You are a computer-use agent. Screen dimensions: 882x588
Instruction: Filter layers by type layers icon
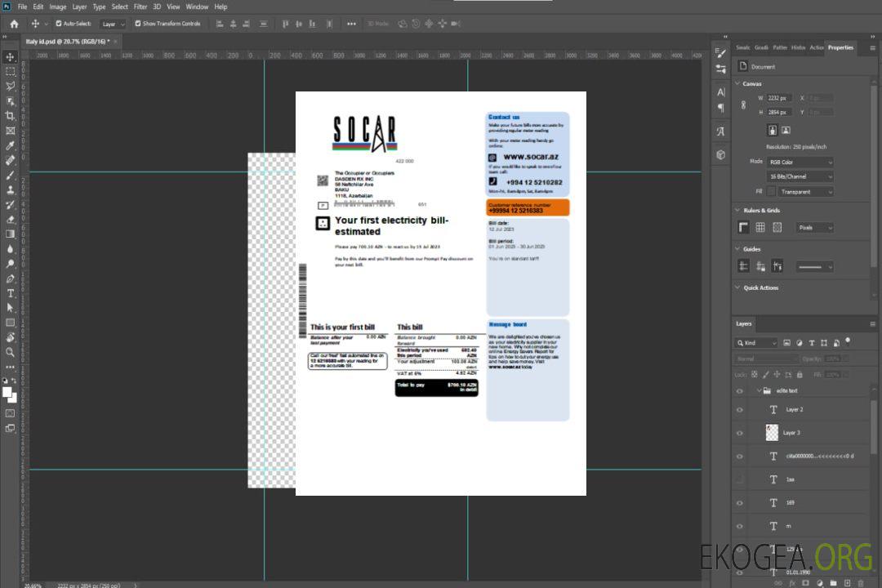click(811, 343)
